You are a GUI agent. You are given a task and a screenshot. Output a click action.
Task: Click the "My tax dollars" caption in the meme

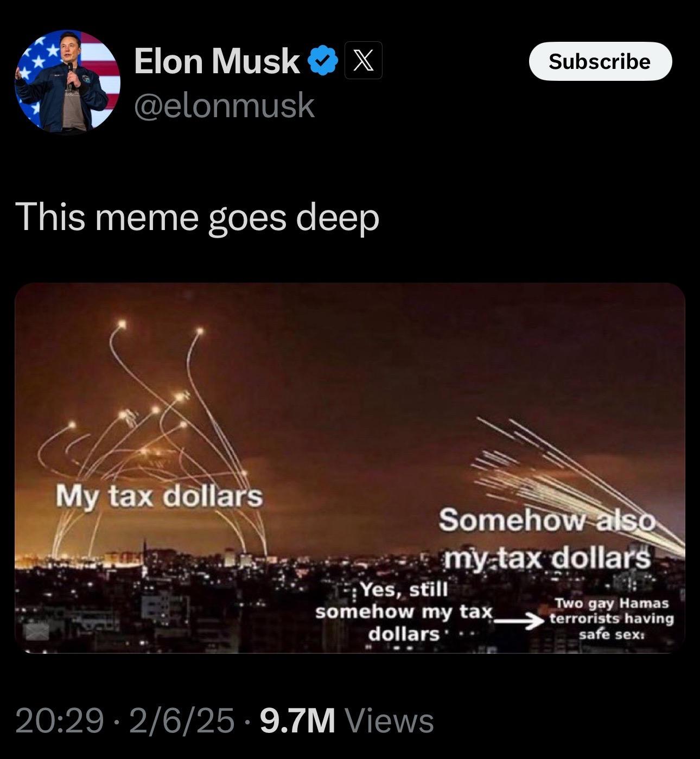(x=160, y=495)
